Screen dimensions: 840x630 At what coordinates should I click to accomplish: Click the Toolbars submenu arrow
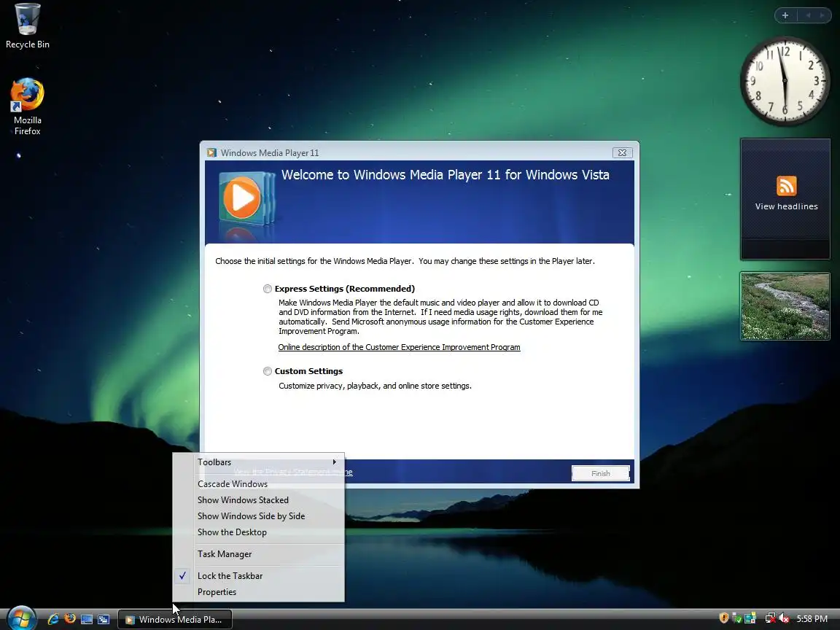coord(334,462)
